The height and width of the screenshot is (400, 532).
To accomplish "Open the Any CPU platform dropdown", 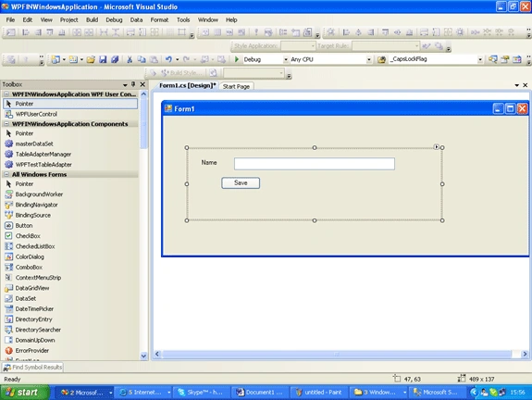I will pyautogui.click(x=369, y=60).
